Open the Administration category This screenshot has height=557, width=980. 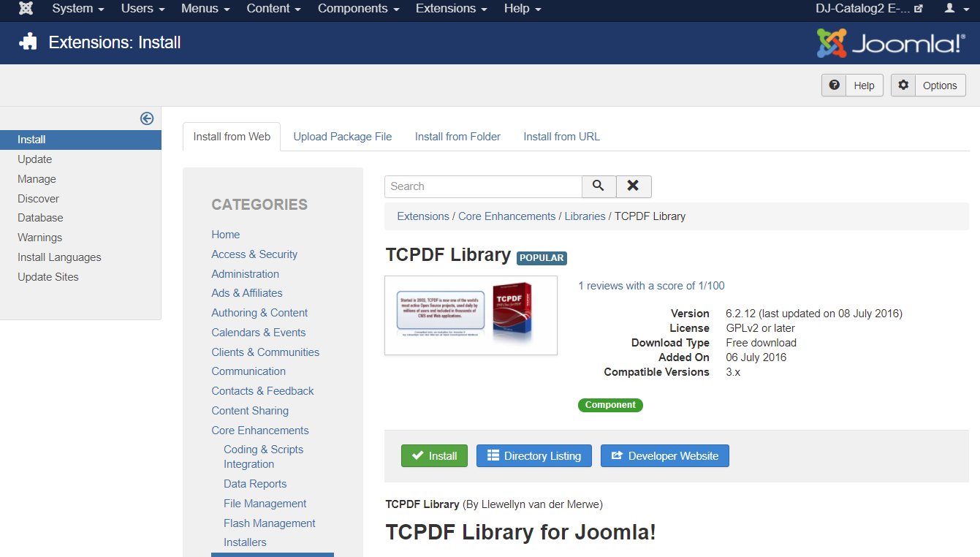(x=246, y=274)
